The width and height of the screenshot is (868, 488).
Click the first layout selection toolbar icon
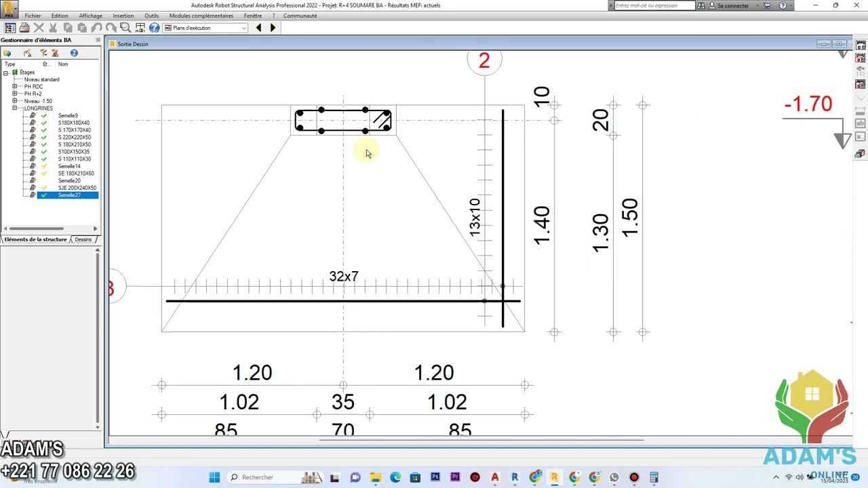[10, 28]
